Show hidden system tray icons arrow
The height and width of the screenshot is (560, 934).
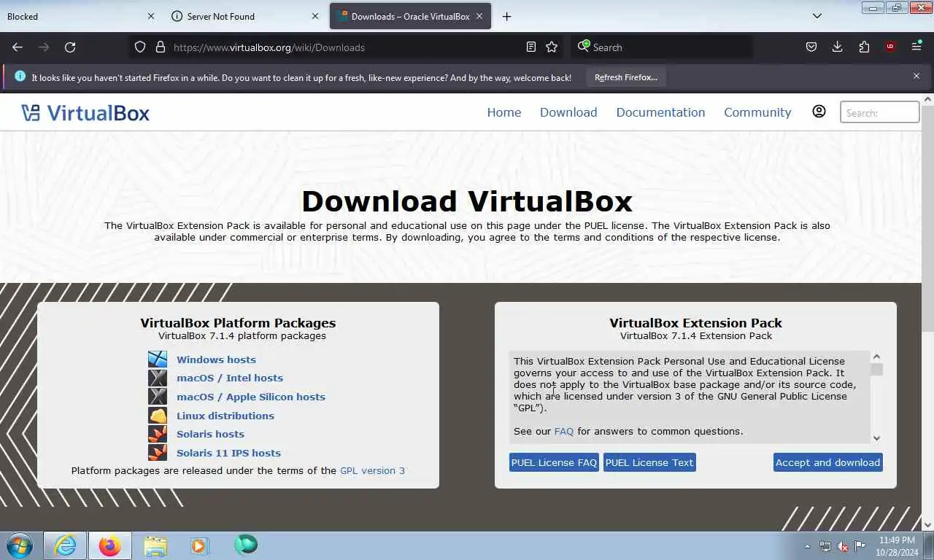click(807, 546)
